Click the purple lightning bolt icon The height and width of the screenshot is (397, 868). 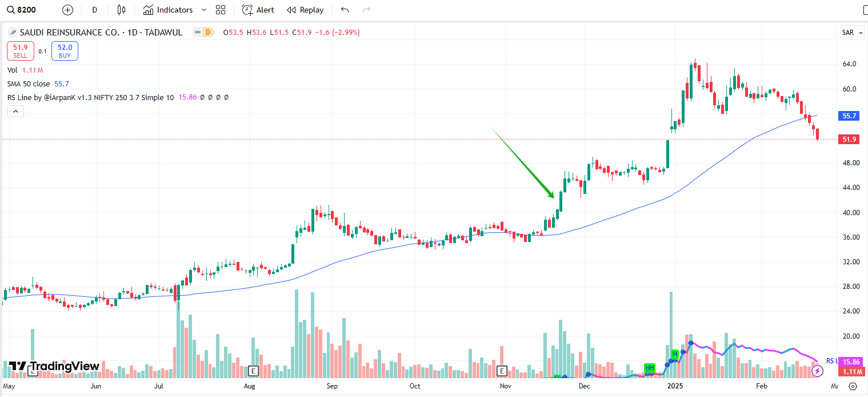pyautogui.click(x=817, y=371)
